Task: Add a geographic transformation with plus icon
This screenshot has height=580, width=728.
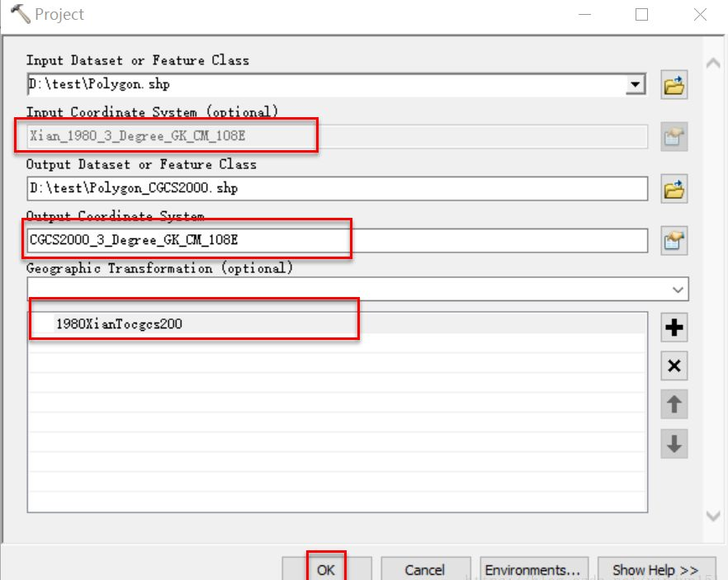Action: point(674,328)
